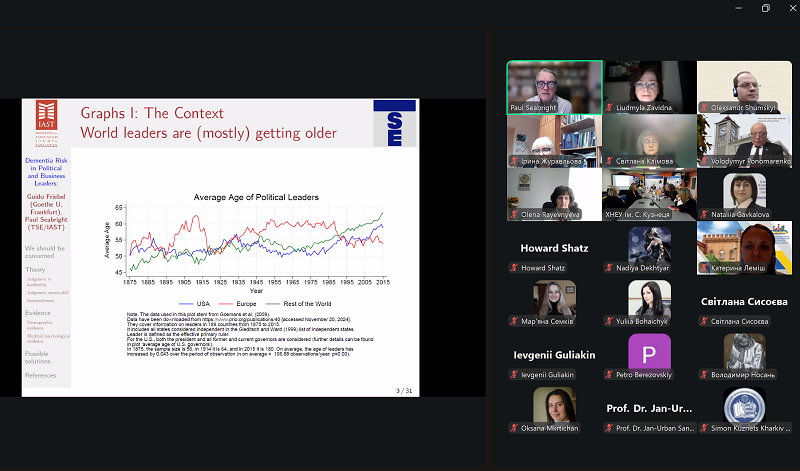The image size is (800, 471).
Task: Open the 'Theory' section in slide sidebar
Action: tap(35, 269)
